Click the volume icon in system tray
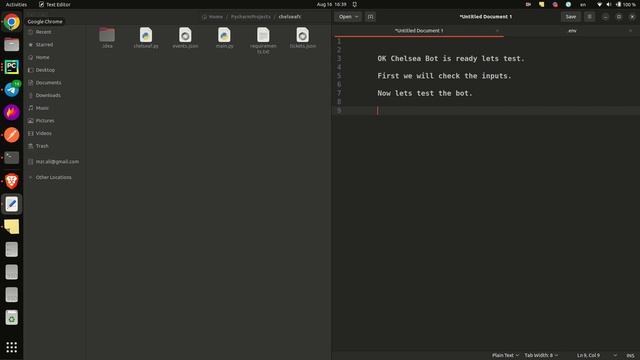This screenshot has width=640, height=360. click(609, 4)
